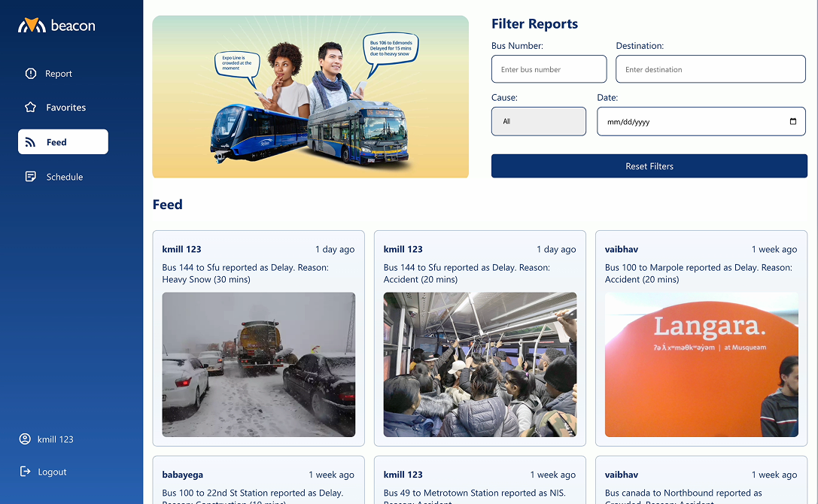This screenshot has width=818, height=504.
Task: Open the crowded bus interior photo
Action: 480,364
